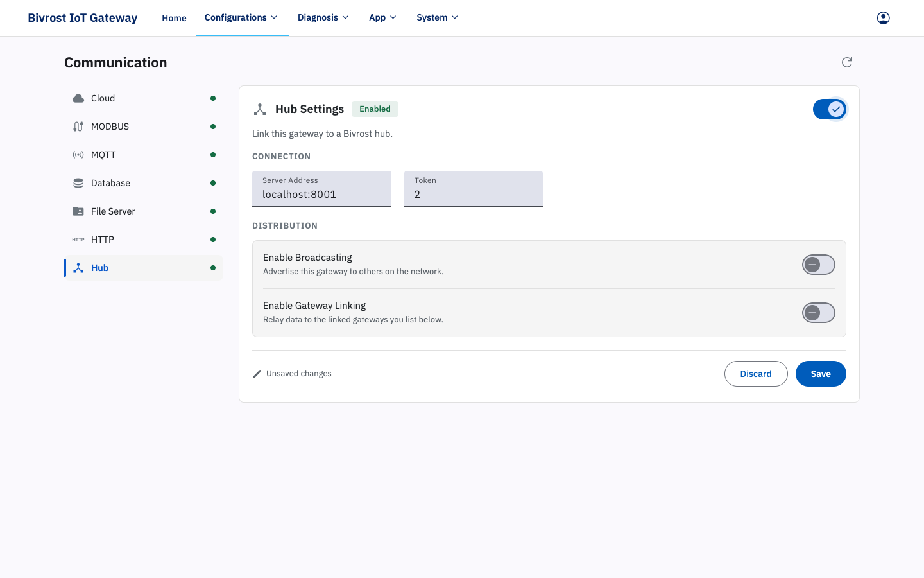924x578 pixels.
Task: Open File Server via folder icon
Action: [78, 211]
